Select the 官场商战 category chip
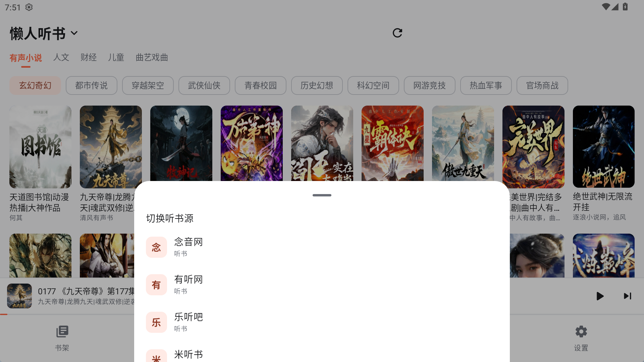Image resolution: width=644 pixels, height=362 pixels. click(x=542, y=85)
